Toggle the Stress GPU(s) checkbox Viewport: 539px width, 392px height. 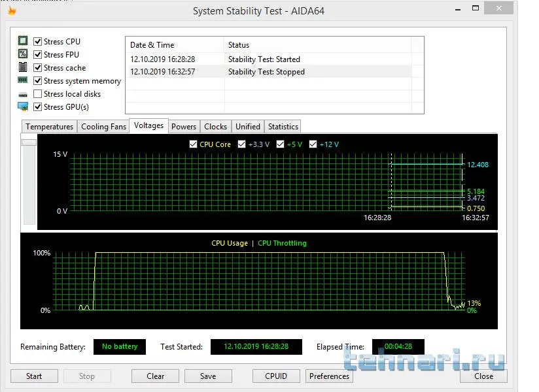[x=37, y=106]
